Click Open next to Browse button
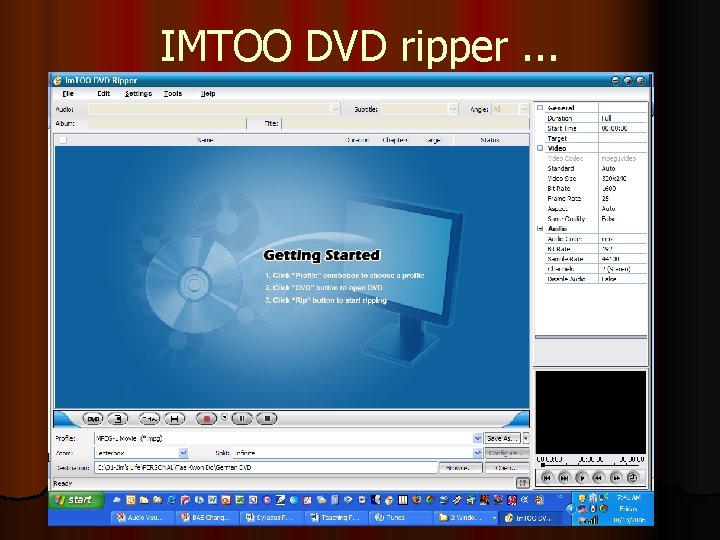The image size is (720, 540). [506, 468]
